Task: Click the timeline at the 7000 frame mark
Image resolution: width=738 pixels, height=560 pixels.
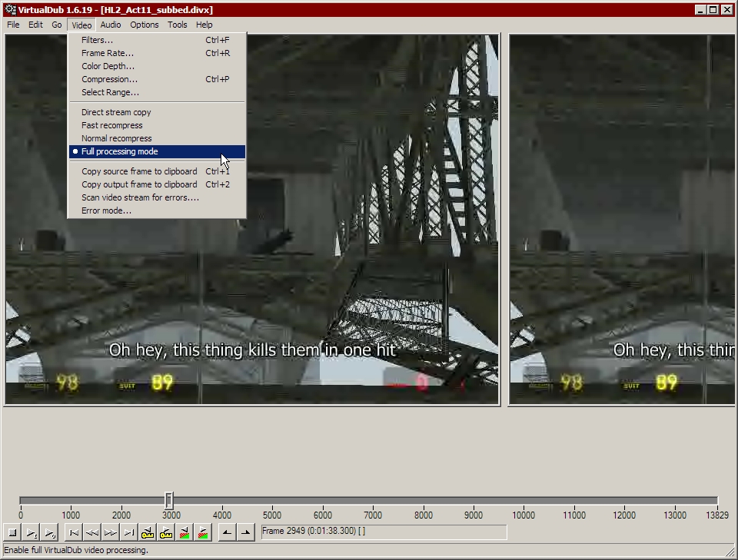Action: click(373, 500)
